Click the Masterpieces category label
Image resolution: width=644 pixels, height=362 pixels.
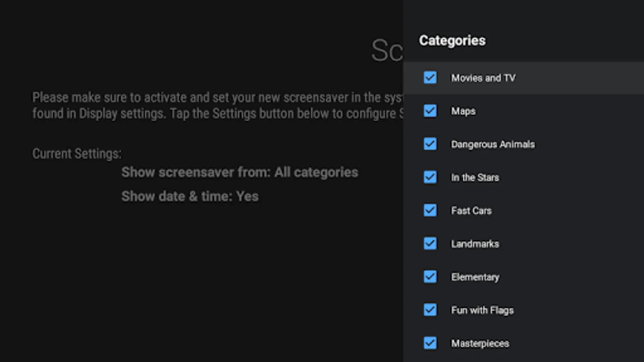(480, 343)
